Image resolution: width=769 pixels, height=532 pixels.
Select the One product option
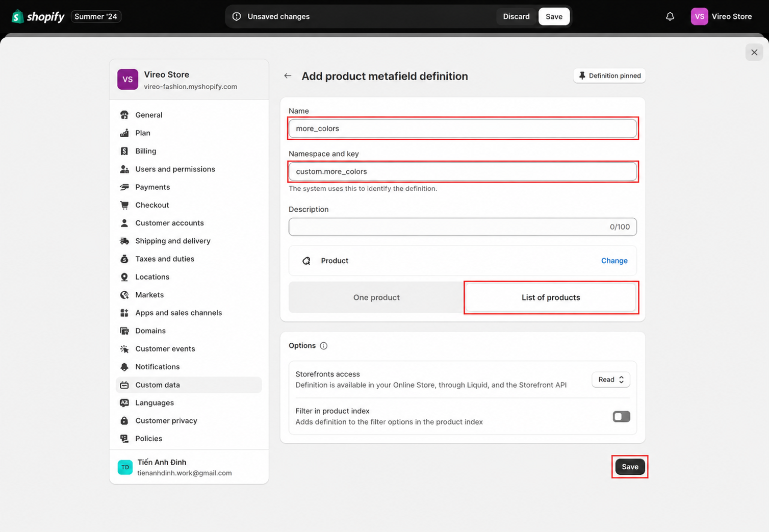[376, 297]
